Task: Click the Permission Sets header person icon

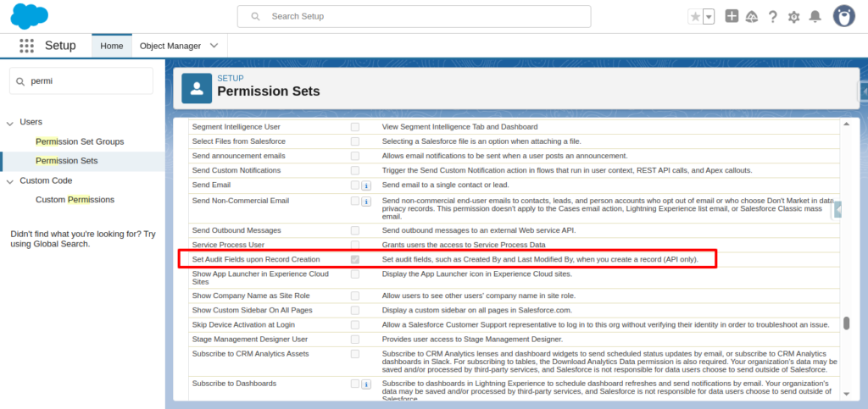Action: tap(197, 88)
